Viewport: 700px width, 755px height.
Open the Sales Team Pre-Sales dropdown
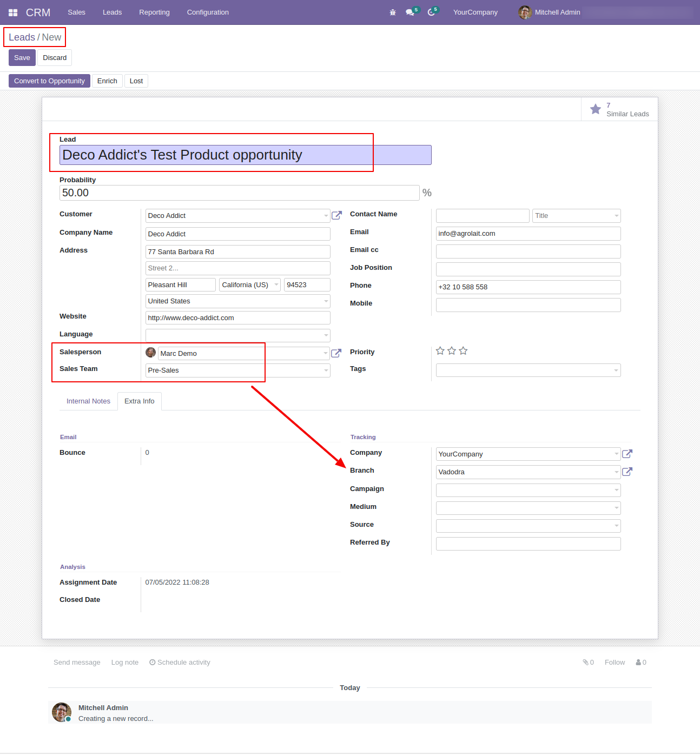238,370
